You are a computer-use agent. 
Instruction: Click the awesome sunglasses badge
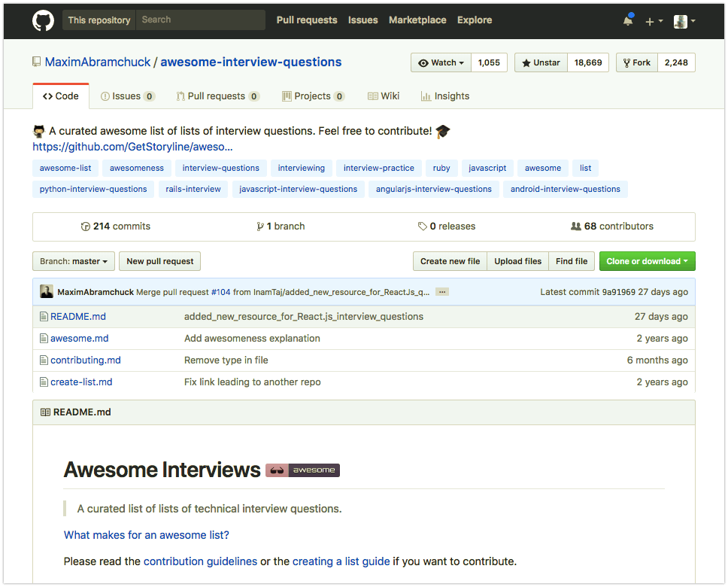302,470
